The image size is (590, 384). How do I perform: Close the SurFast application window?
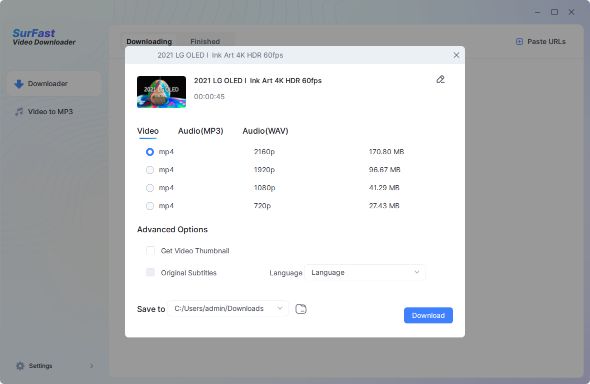pyautogui.click(x=571, y=12)
